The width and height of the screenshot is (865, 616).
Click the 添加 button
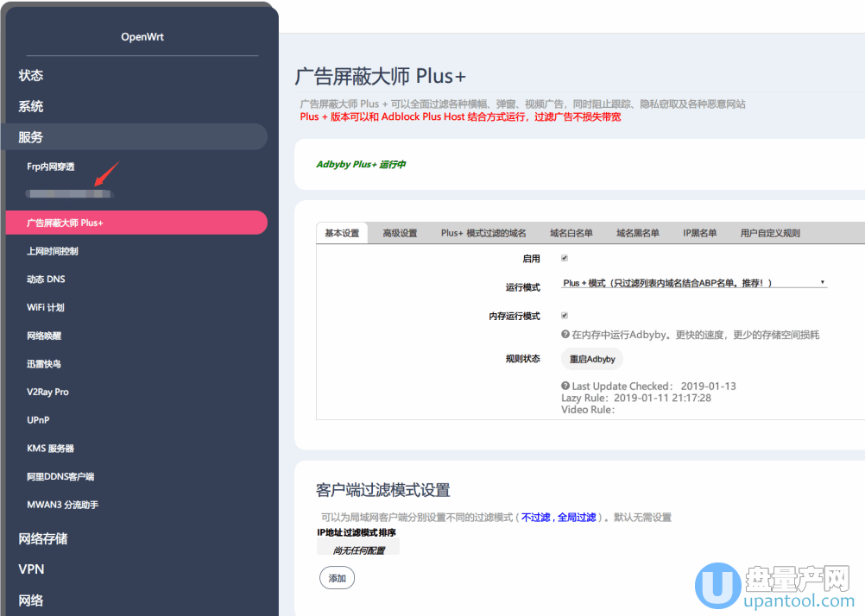pos(337,578)
